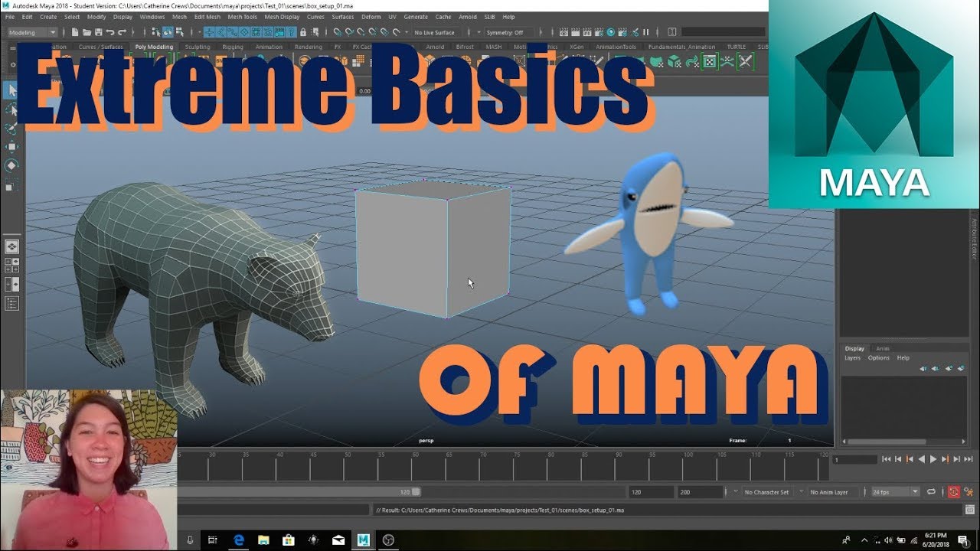Play animation backwards
The height and width of the screenshot is (551, 980).
[x=922, y=459]
